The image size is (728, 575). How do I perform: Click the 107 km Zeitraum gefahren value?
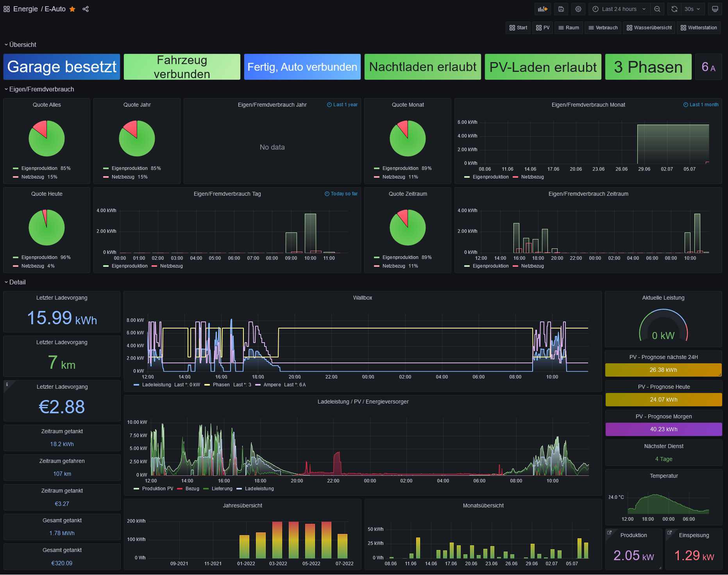coord(62,474)
